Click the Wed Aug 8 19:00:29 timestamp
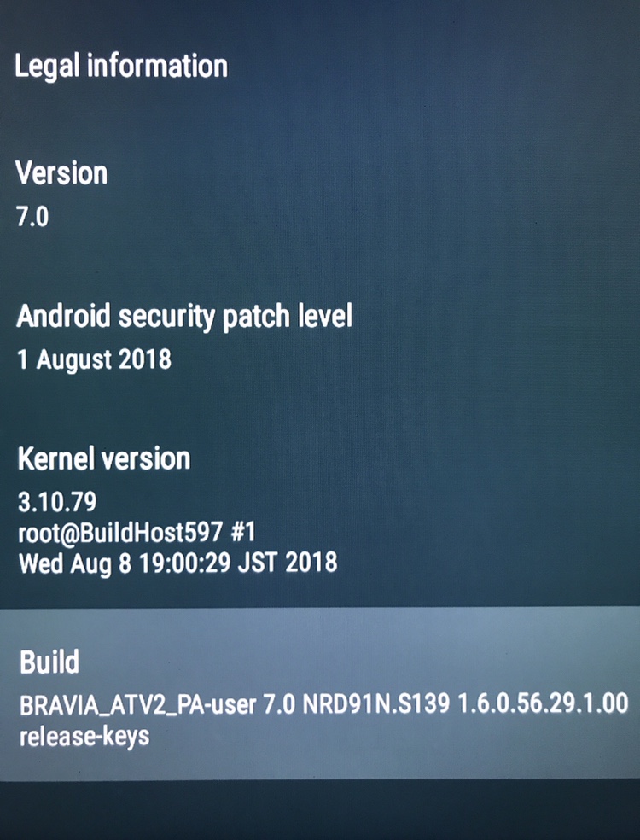640x840 pixels. [125, 563]
